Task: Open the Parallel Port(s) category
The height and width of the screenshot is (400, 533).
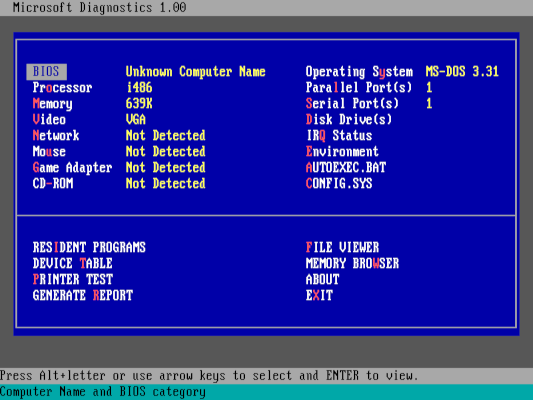Action: (359, 88)
